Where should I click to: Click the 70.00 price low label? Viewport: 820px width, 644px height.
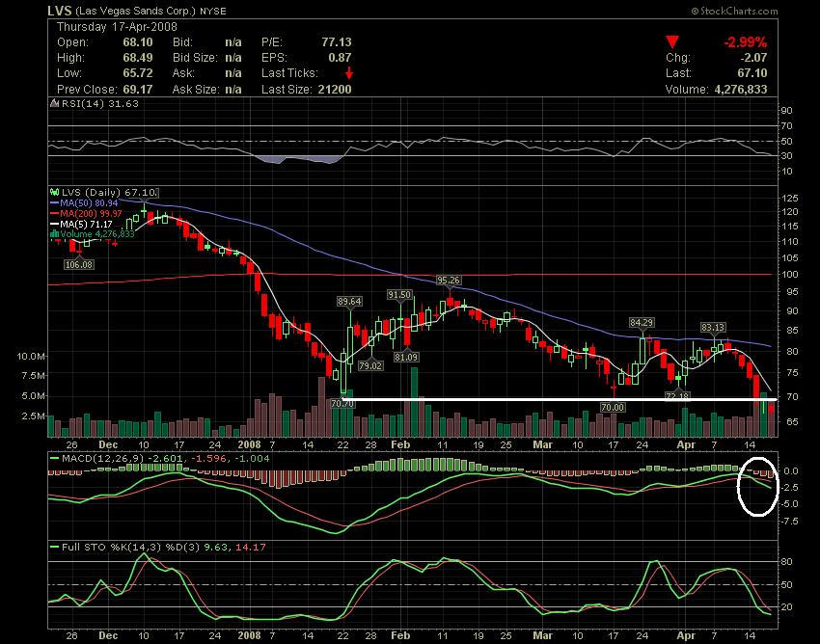click(x=613, y=407)
